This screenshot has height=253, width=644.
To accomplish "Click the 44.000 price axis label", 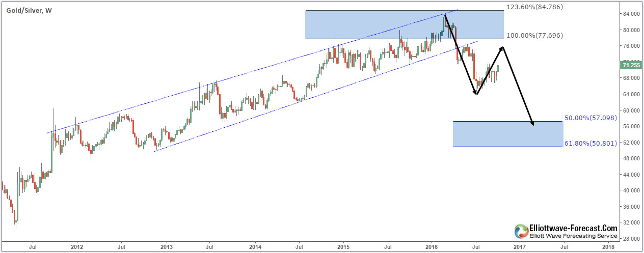I will coord(631,175).
